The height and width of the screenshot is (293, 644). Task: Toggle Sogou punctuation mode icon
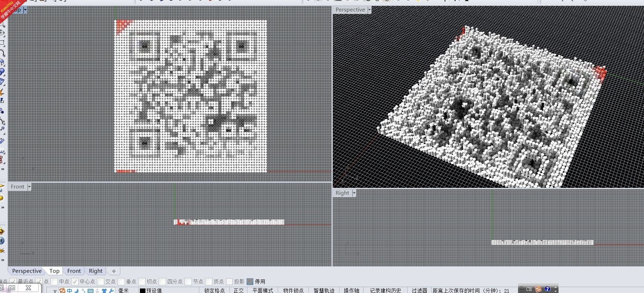(83, 291)
